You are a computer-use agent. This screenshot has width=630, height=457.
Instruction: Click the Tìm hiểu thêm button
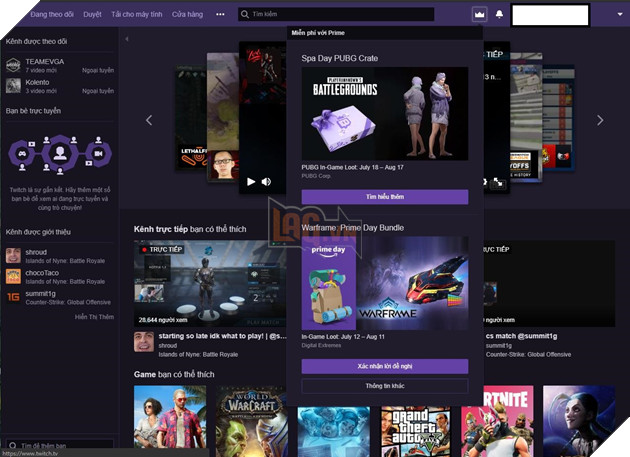385,197
